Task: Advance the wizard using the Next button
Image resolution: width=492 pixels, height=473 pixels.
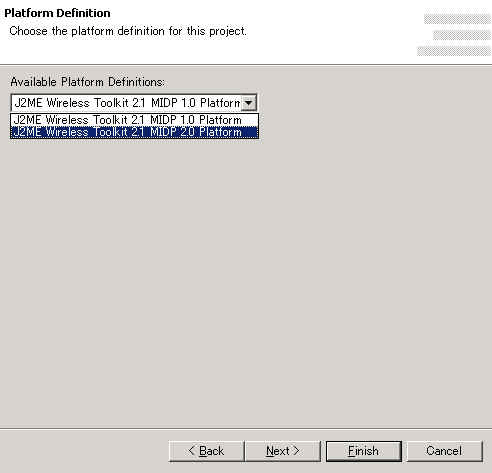Action: [x=282, y=451]
